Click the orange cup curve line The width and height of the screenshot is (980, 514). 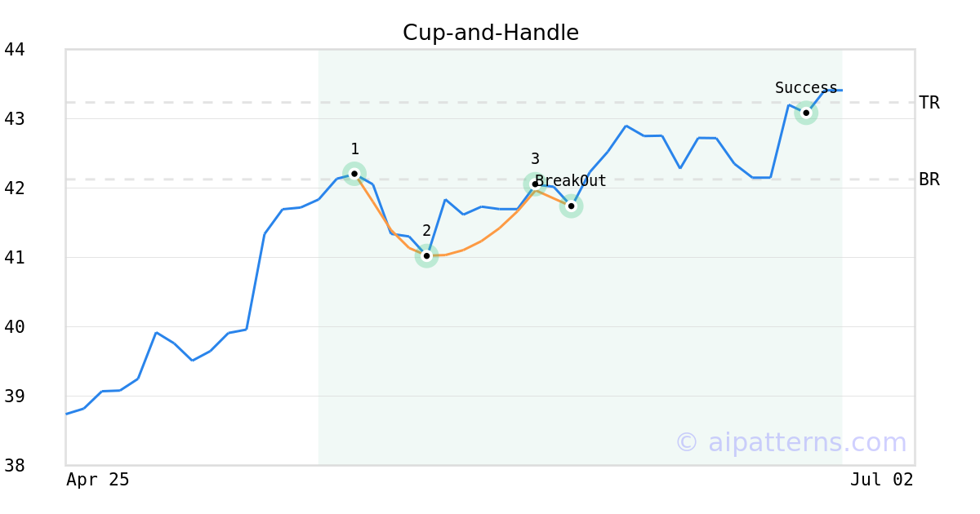tap(481, 241)
